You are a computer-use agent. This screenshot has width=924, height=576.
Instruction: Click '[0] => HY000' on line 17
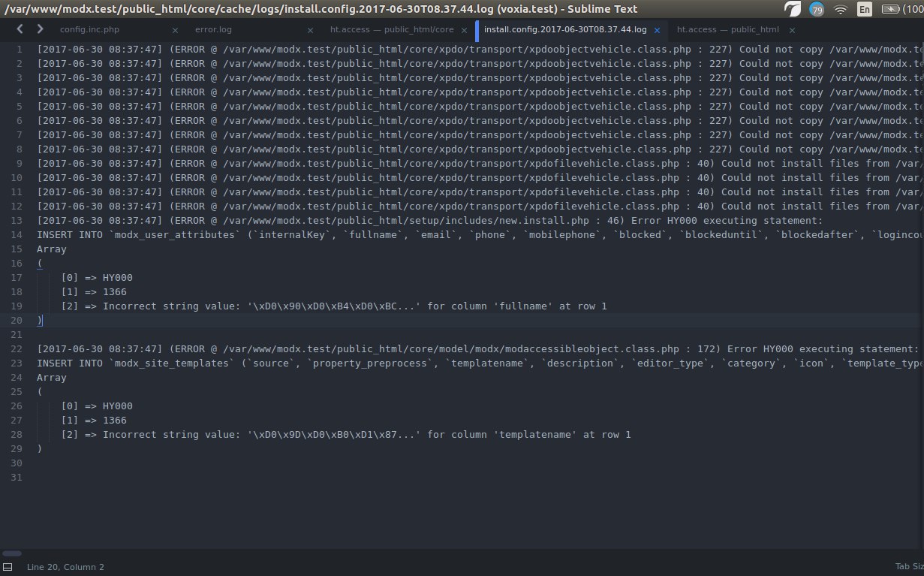97,278
